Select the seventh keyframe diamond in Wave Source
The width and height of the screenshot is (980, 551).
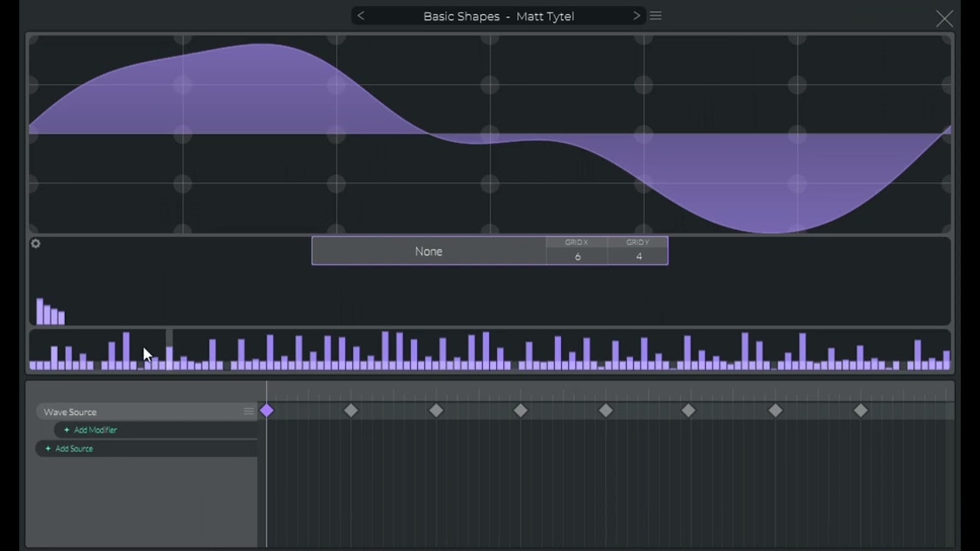tap(776, 411)
